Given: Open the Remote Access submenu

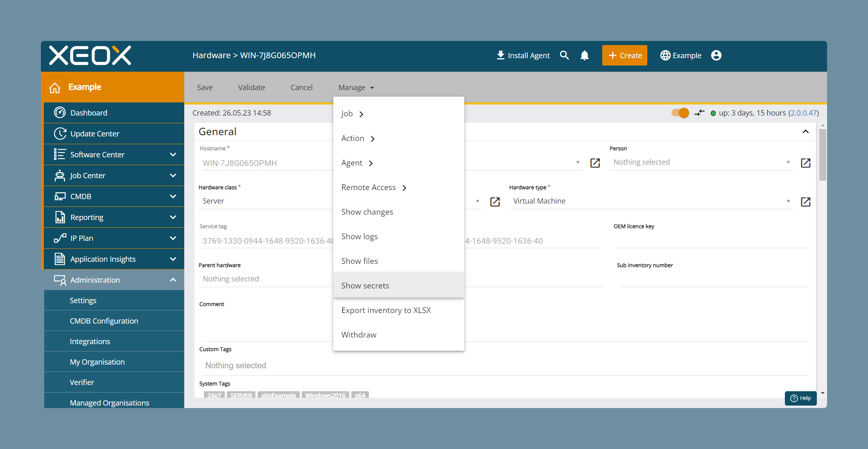Looking at the screenshot, I should point(399,187).
